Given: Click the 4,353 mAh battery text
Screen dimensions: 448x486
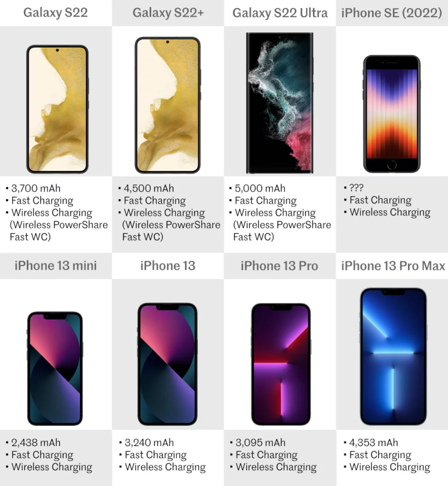Looking at the screenshot, I should coord(374,442).
